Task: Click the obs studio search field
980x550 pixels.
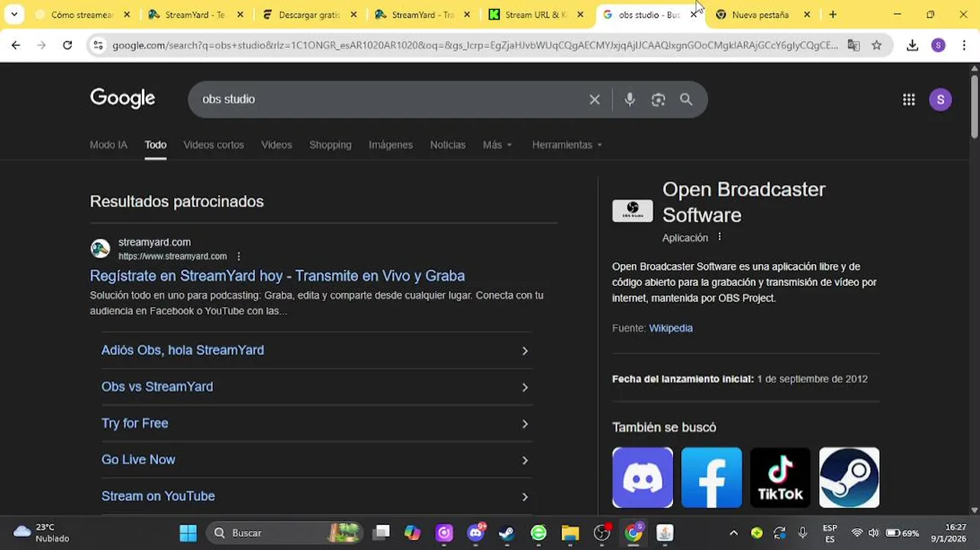Action: click(389, 99)
